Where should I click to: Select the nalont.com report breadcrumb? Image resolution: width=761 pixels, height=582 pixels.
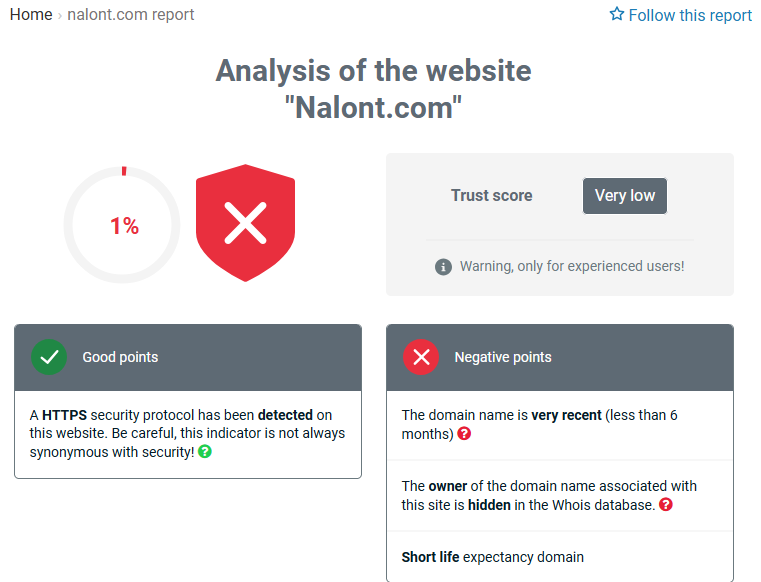[x=131, y=15]
